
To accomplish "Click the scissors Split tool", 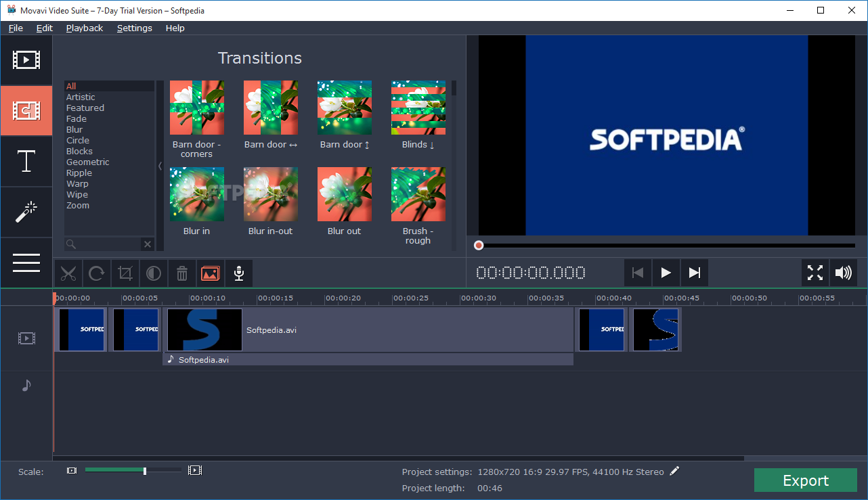I will pyautogui.click(x=68, y=273).
